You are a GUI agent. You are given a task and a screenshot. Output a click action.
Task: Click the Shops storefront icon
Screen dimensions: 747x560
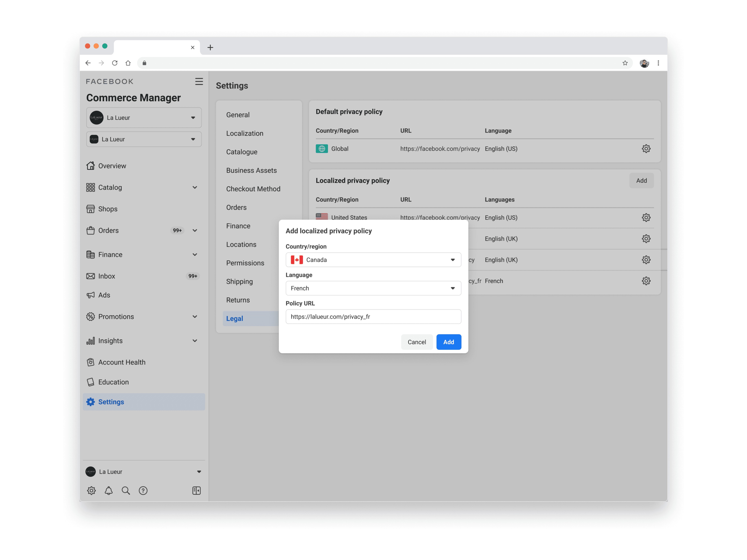pos(90,209)
